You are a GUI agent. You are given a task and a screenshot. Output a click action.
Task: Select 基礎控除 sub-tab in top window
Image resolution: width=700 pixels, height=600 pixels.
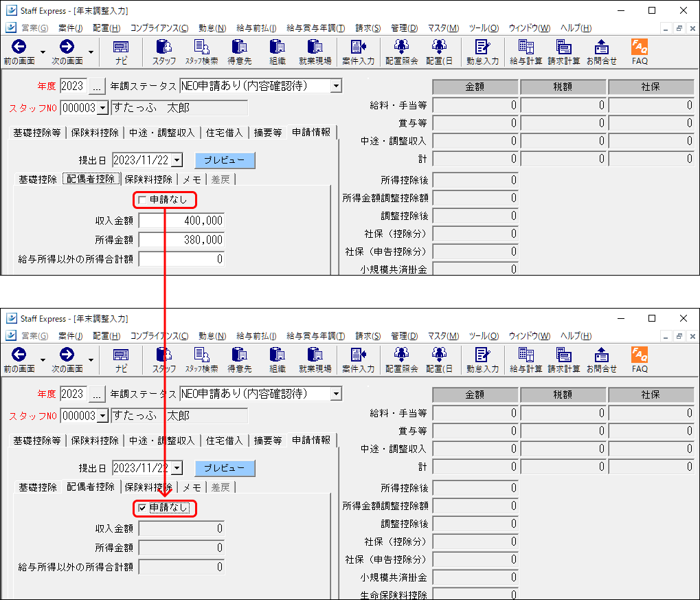[38, 179]
